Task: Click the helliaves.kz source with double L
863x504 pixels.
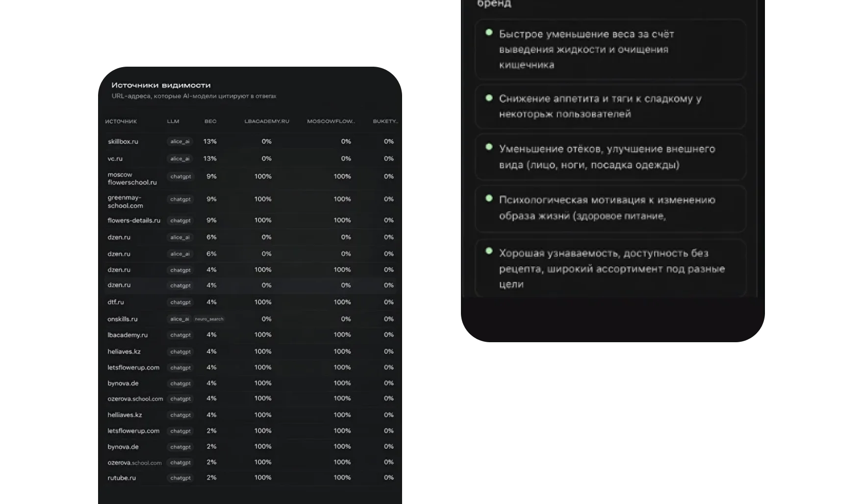Action: click(125, 415)
